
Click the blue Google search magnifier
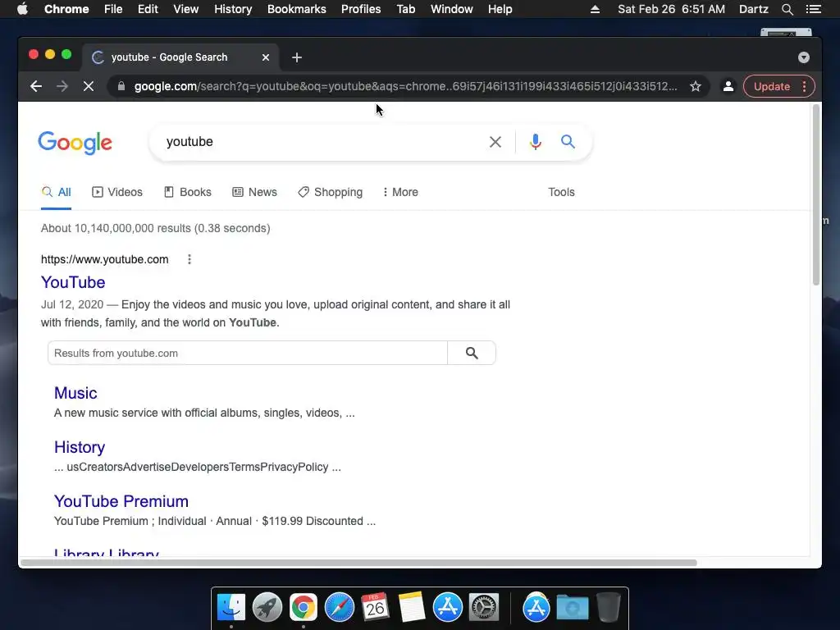[568, 141]
